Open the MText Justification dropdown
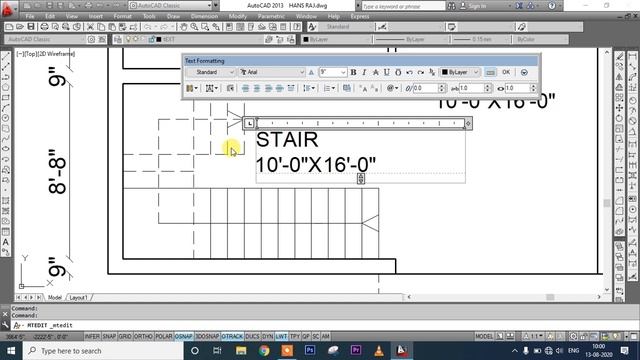This screenshot has height=360, width=640. click(211, 88)
